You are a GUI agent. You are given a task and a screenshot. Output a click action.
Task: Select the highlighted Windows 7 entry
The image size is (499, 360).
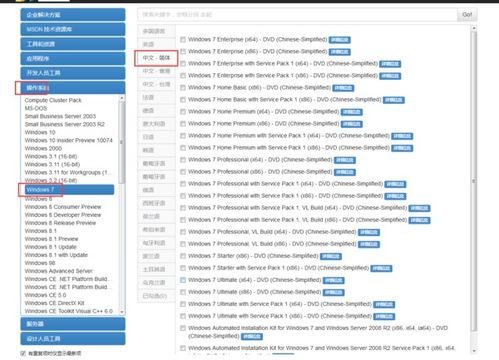tap(69, 190)
